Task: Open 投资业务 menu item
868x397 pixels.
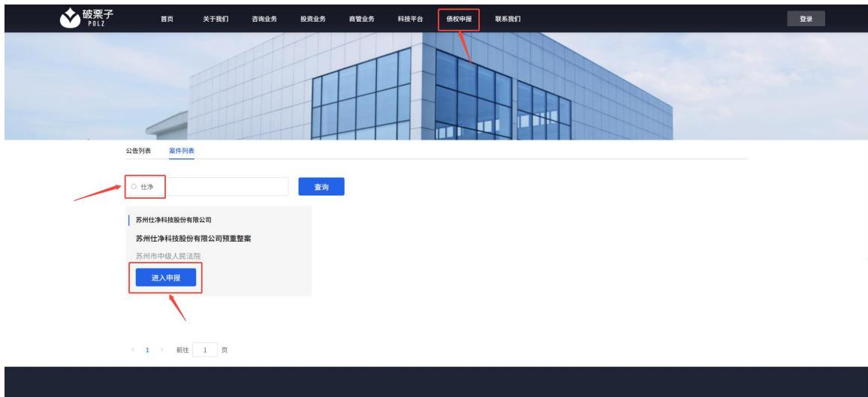Action: (313, 19)
